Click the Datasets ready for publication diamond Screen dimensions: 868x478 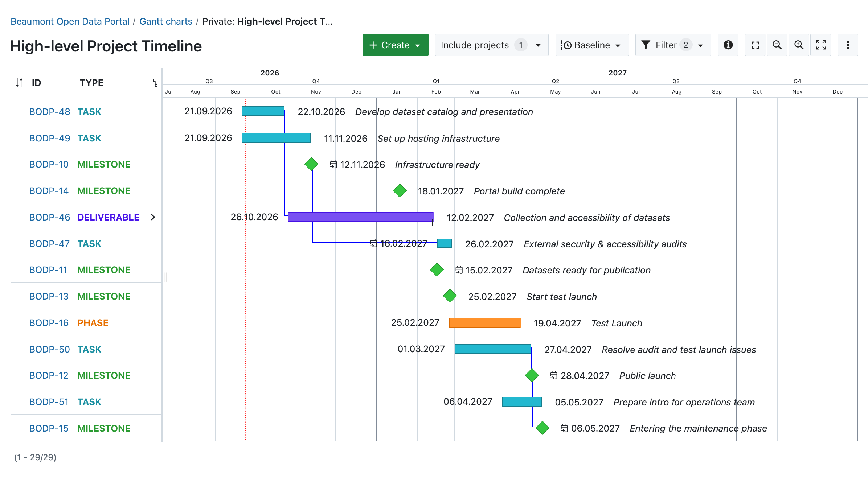[437, 270]
